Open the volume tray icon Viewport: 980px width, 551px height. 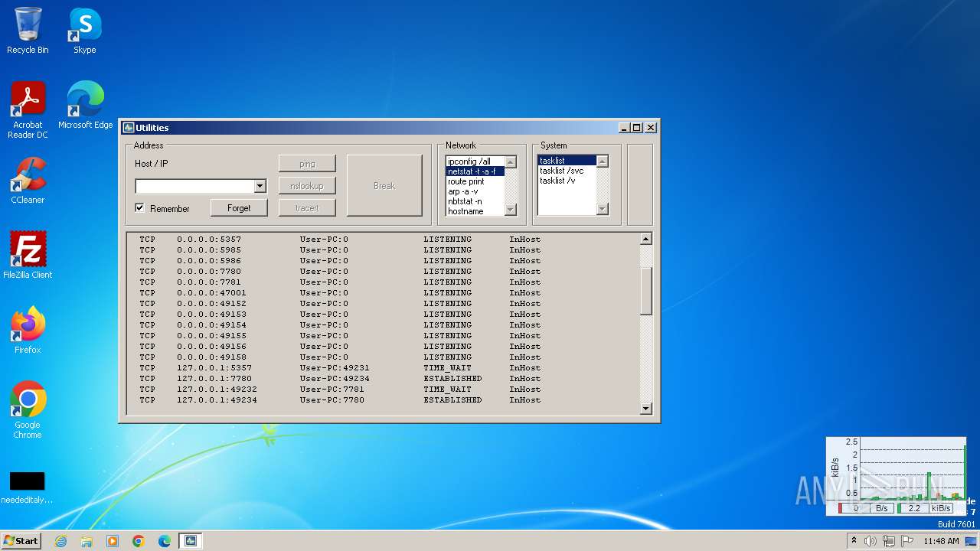pyautogui.click(x=871, y=541)
